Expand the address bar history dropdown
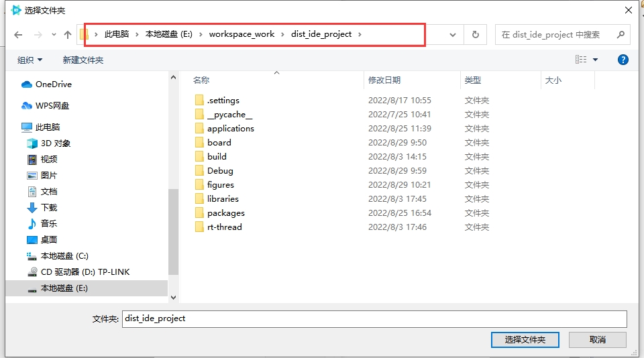644x358 pixels. click(453, 34)
